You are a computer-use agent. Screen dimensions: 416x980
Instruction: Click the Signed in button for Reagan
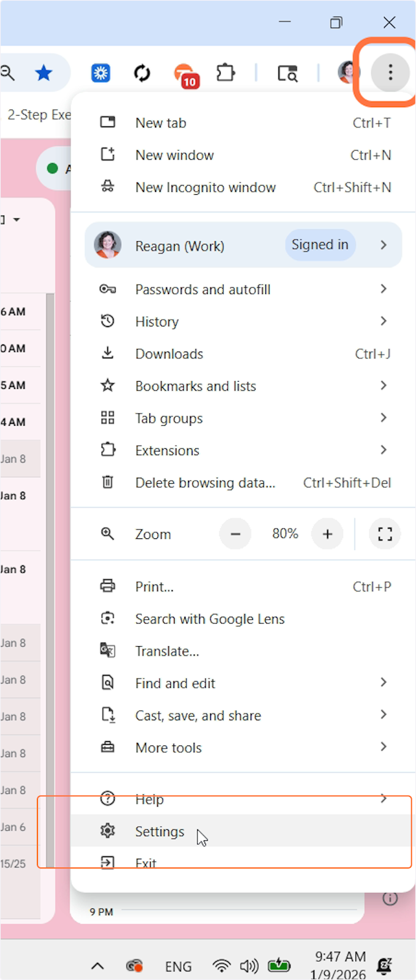[x=319, y=245]
